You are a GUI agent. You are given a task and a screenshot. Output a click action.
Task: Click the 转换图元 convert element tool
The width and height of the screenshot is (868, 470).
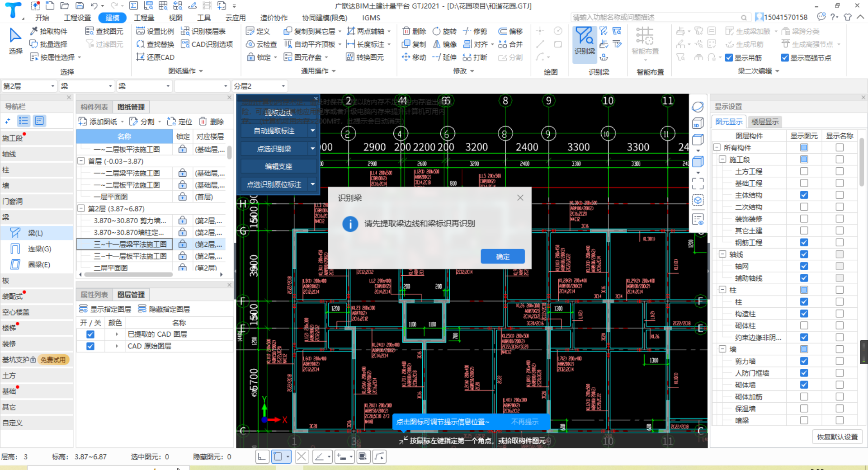(365, 57)
